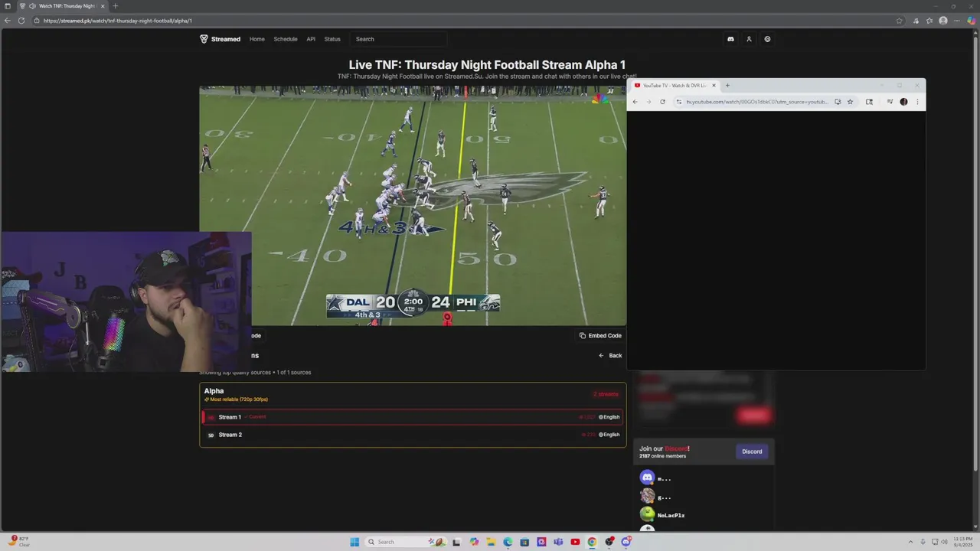Go Back from the streams list
980x551 pixels.
[610, 355]
